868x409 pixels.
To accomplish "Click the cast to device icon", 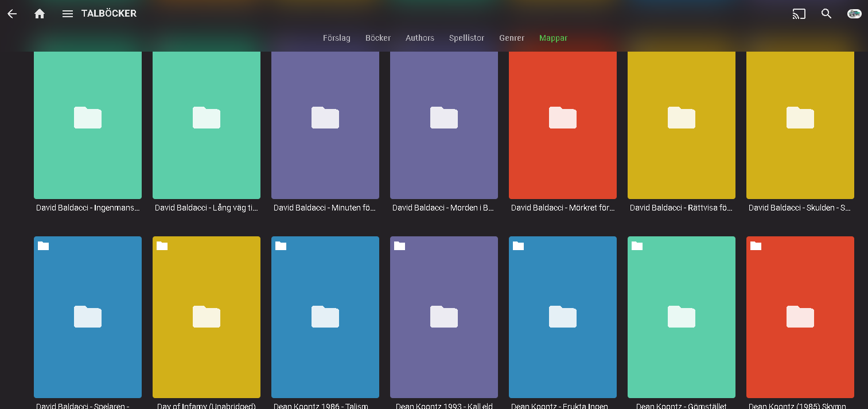I will coord(799,14).
